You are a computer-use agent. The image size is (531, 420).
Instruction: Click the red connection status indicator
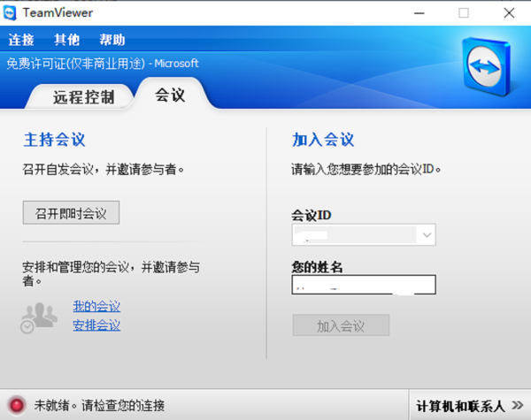click(17, 405)
